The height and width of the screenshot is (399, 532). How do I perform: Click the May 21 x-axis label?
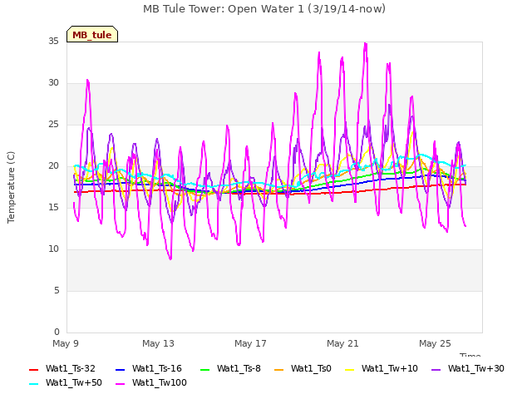[x=342, y=343]
